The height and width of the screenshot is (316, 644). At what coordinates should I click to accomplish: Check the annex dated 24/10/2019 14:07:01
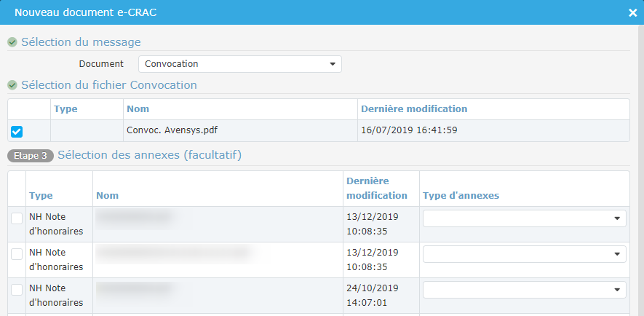click(x=17, y=290)
